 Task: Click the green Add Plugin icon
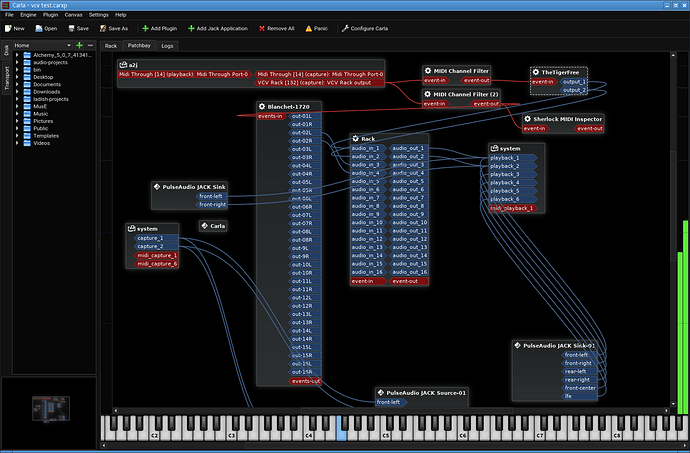pyautogui.click(x=145, y=29)
